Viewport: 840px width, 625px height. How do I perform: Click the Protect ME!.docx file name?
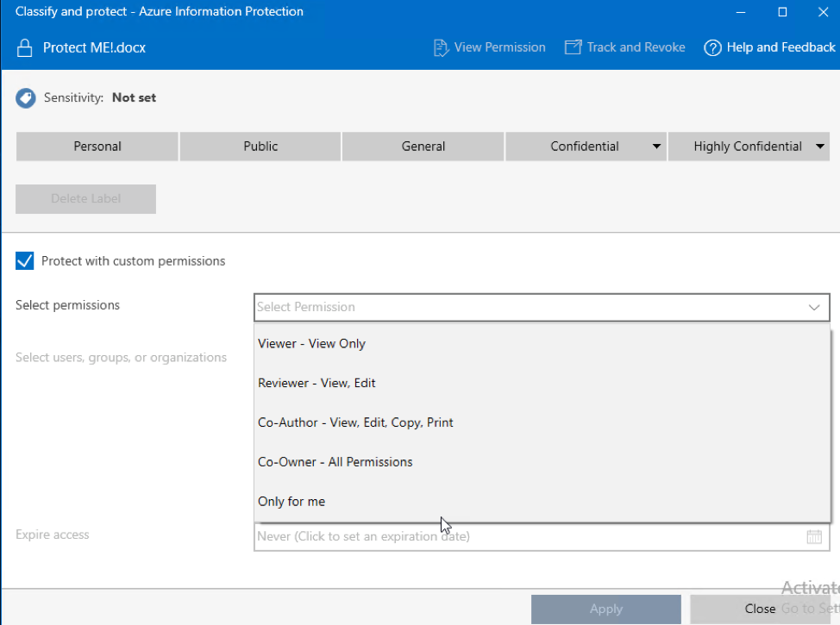94,47
